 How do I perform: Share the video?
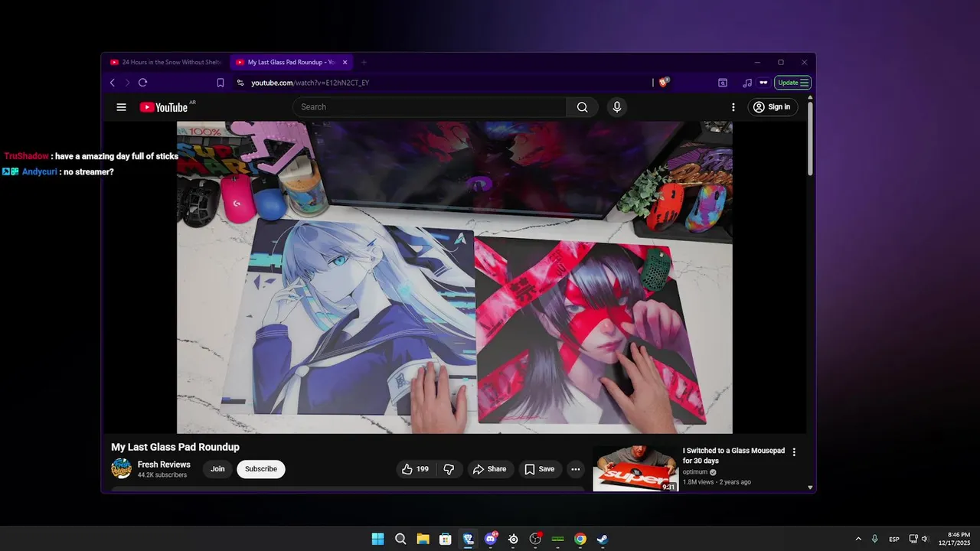click(489, 469)
